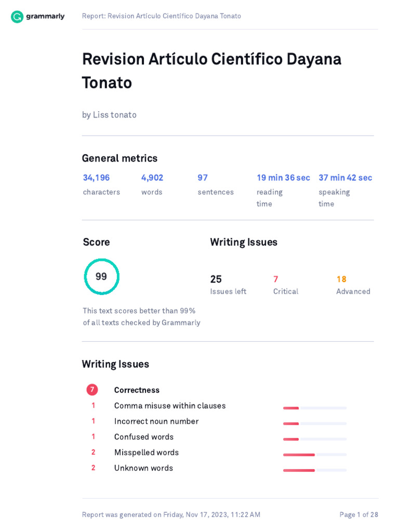399x532 pixels.
Task: Click the Grammarly logo icon
Action: (17, 17)
